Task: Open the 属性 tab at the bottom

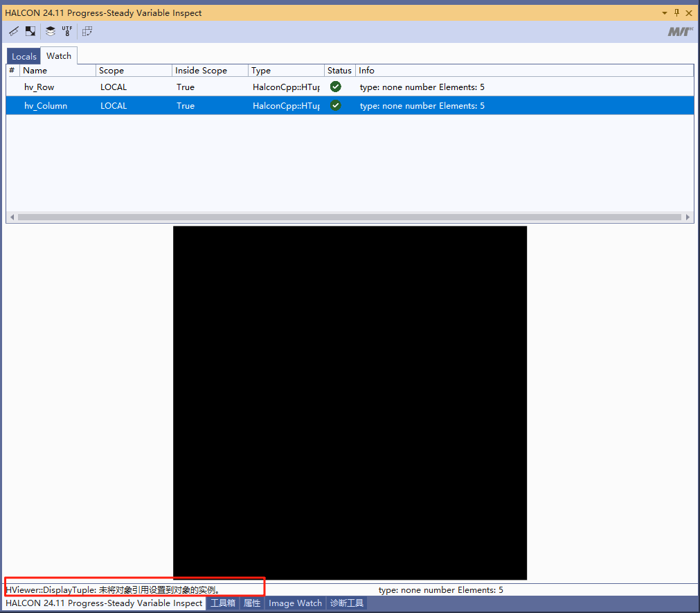Action: point(252,603)
